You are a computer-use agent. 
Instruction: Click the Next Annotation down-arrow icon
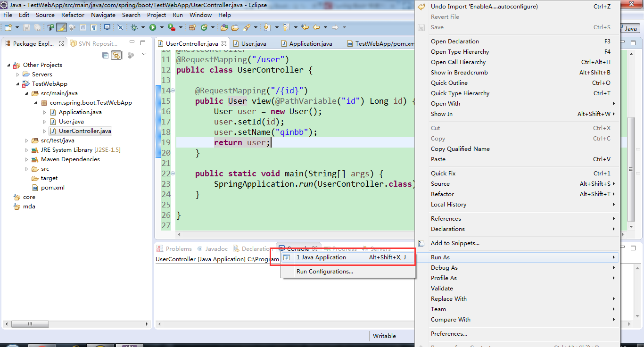coord(267,28)
